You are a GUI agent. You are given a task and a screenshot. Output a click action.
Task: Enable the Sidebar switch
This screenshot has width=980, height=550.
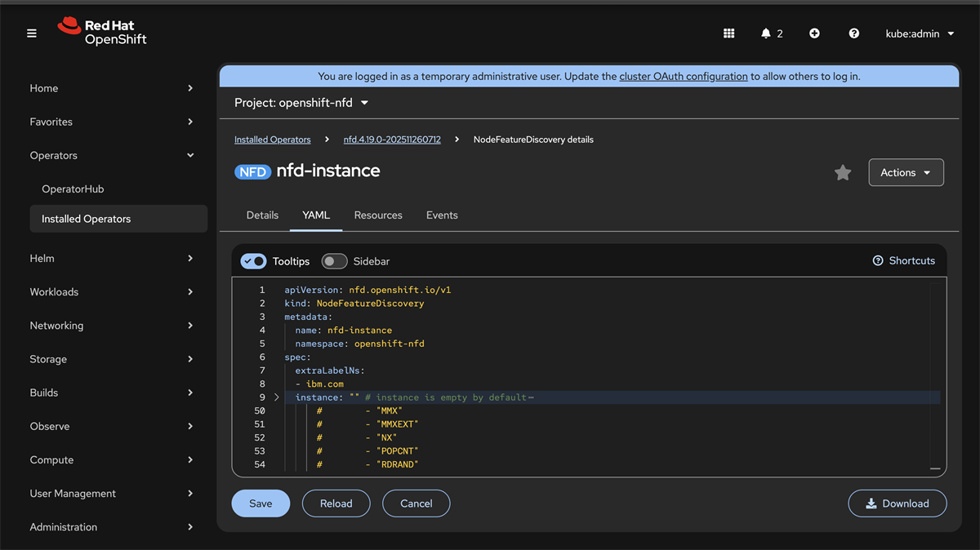[x=334, y=261]
